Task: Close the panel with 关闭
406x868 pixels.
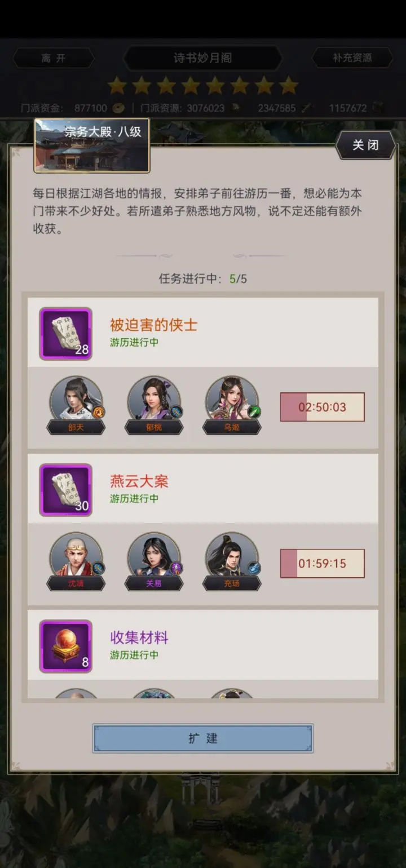Action: (x=365, y=145)
